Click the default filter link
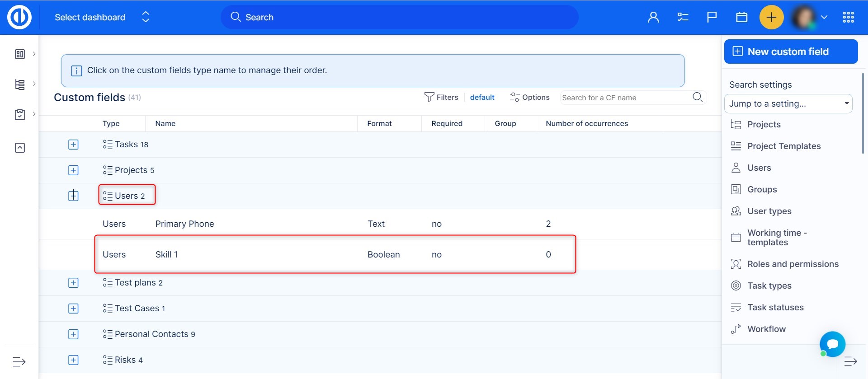This screenshot has height=379, width=868. tap(482, 98)
